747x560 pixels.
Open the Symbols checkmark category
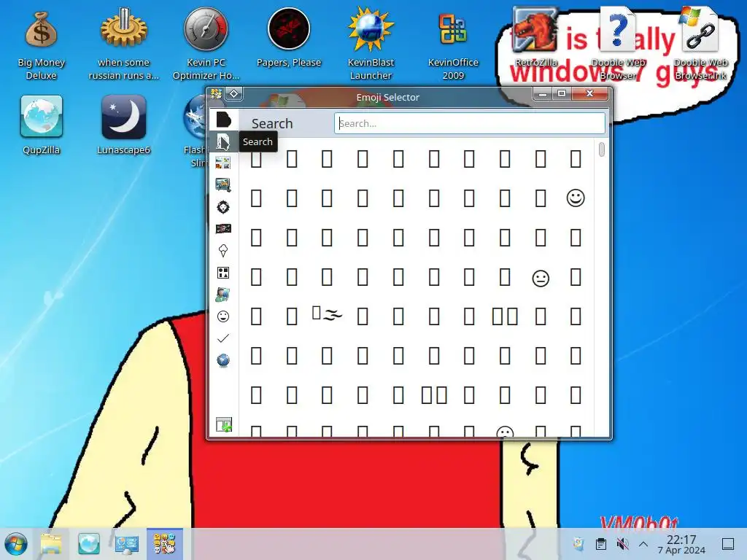click(x=223, y=338)
